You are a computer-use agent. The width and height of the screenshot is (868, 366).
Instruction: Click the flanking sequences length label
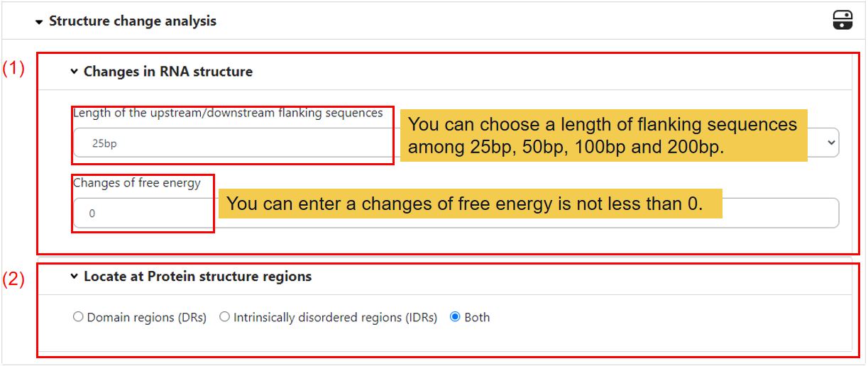[x=228, y=113]
